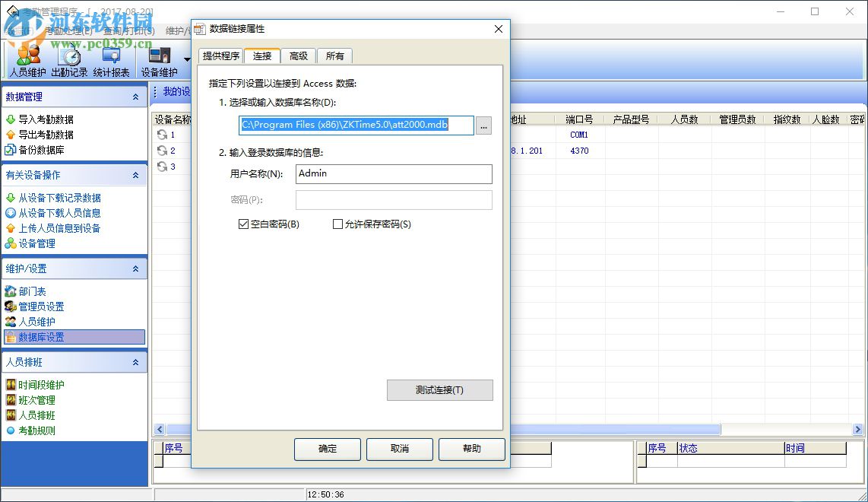Screen dimensions: 868x502
Task: Switch to the 所有 tab in the dialog
Action: (334, 56)
